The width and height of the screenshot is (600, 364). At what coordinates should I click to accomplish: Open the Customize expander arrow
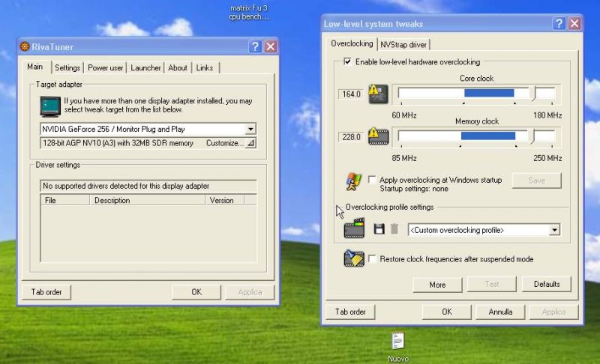(250, 143)
